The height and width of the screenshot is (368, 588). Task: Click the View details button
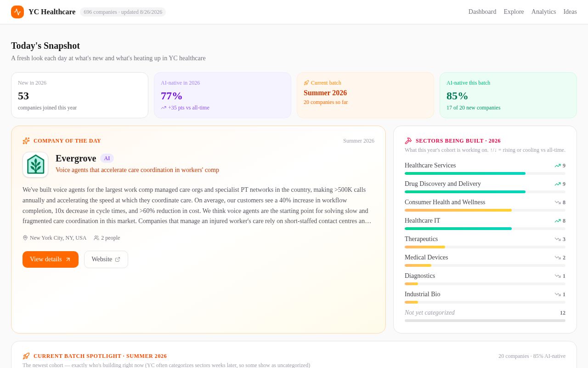(x=51, y=259)
